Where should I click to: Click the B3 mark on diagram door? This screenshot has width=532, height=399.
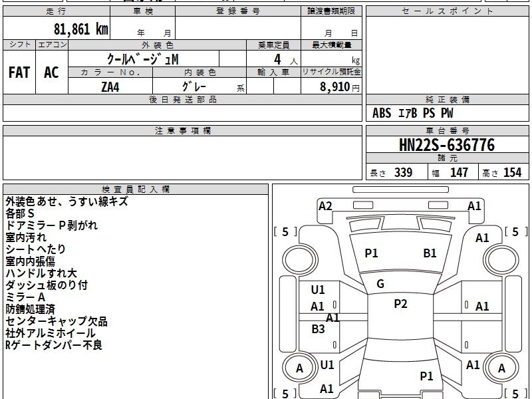(318, 329)
